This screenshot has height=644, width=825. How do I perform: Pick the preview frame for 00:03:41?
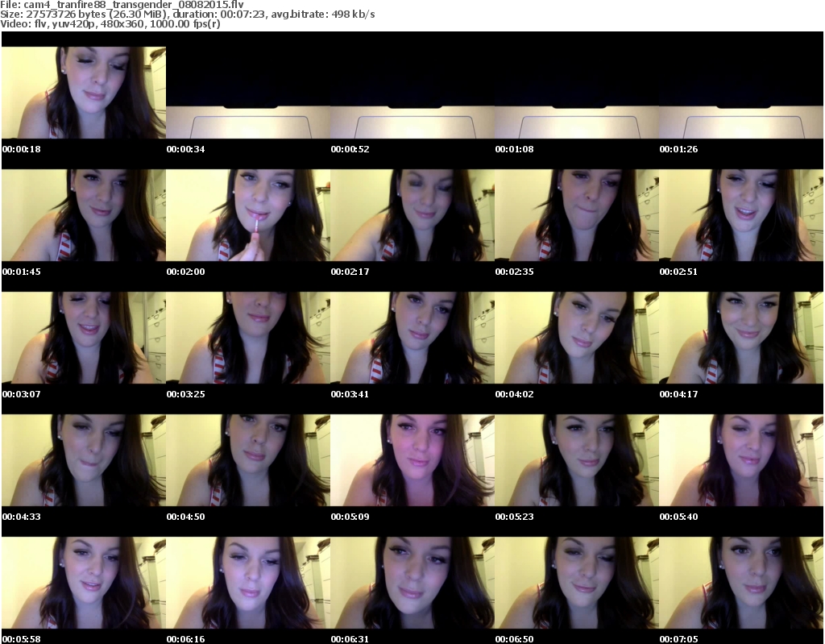click(x=412, y=338)
